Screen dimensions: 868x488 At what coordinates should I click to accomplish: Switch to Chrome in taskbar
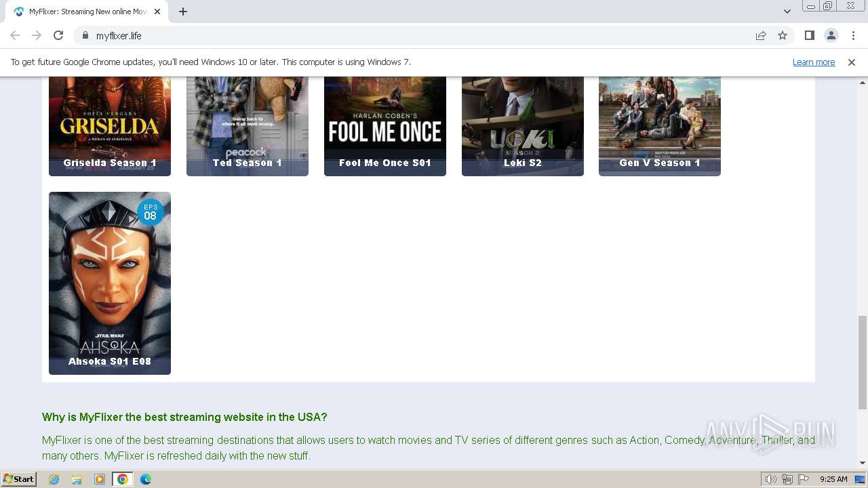[123, 479]
